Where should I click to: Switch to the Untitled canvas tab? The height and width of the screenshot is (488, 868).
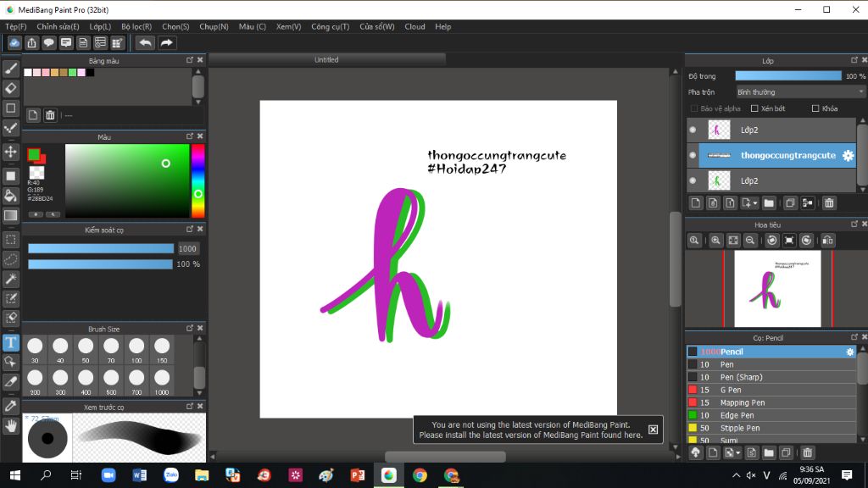point(326,60)
